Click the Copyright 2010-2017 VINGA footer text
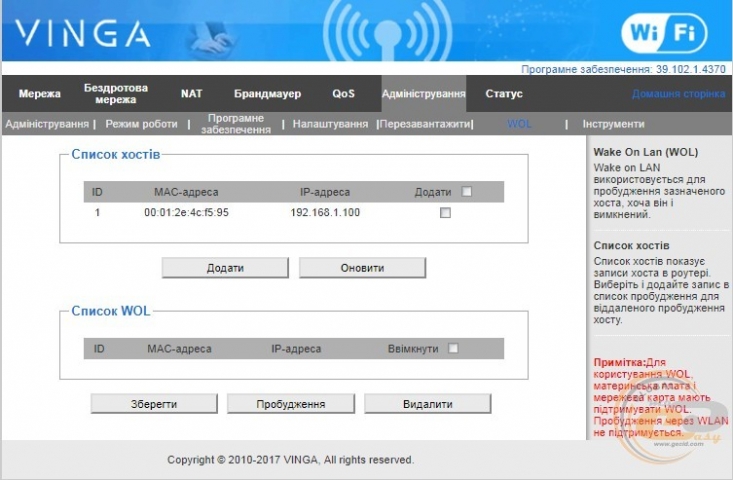This screenshot has height=480, width=733. coord(290,460)
